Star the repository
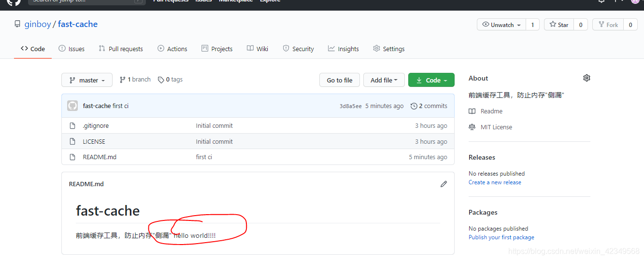The image size is (644, 260). coord(559,25)
